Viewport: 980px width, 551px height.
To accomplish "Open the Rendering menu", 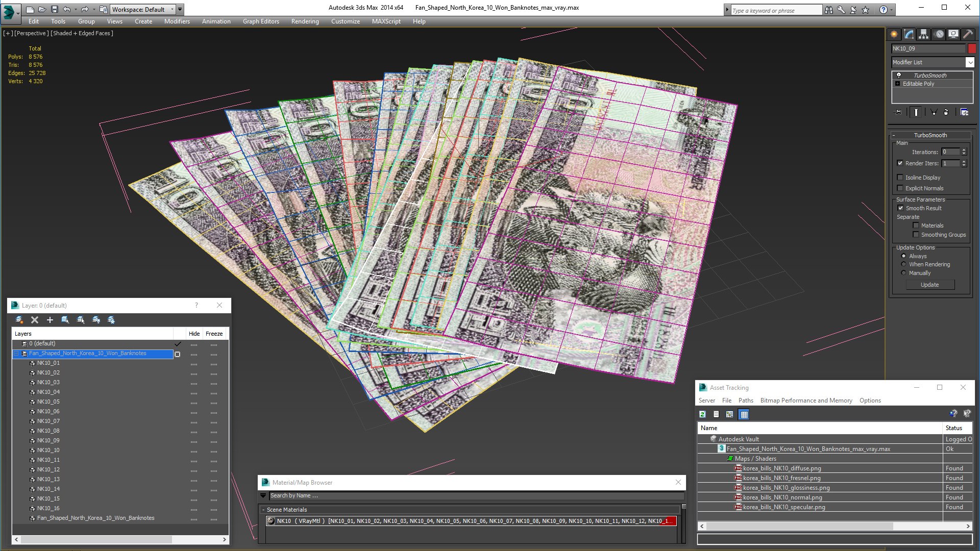I will click(305, 21).
